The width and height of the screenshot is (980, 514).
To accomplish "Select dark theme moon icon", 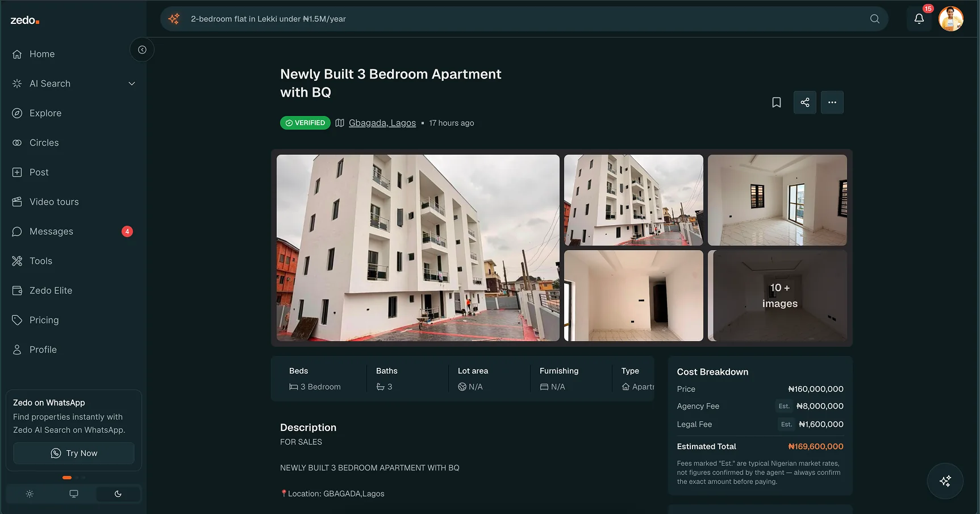I will (x=118, y=494).
